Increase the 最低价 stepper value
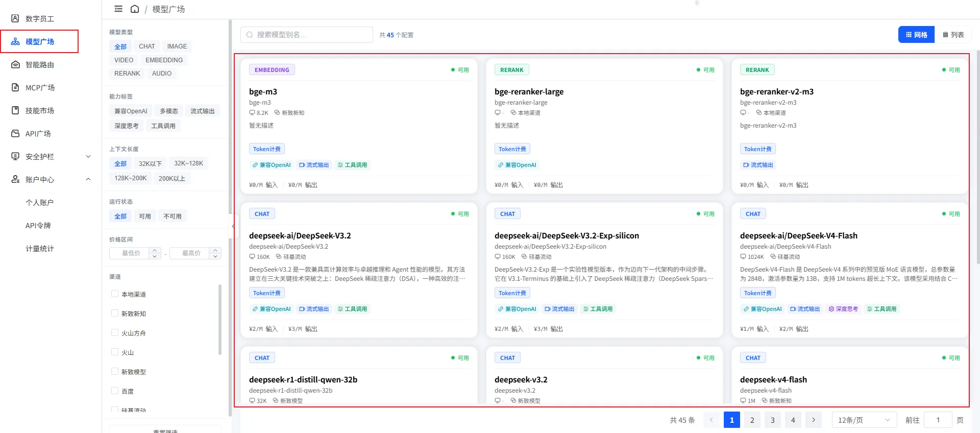980x433 pixels. coord(155,250)
